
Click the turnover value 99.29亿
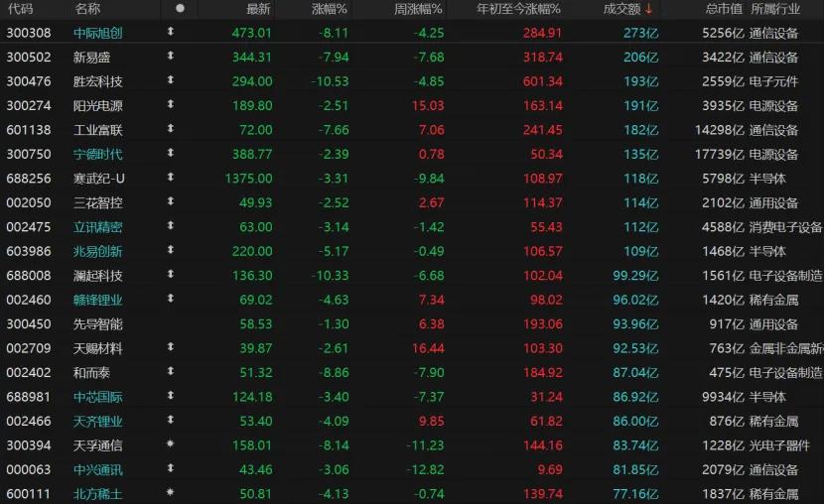[635, 276]
